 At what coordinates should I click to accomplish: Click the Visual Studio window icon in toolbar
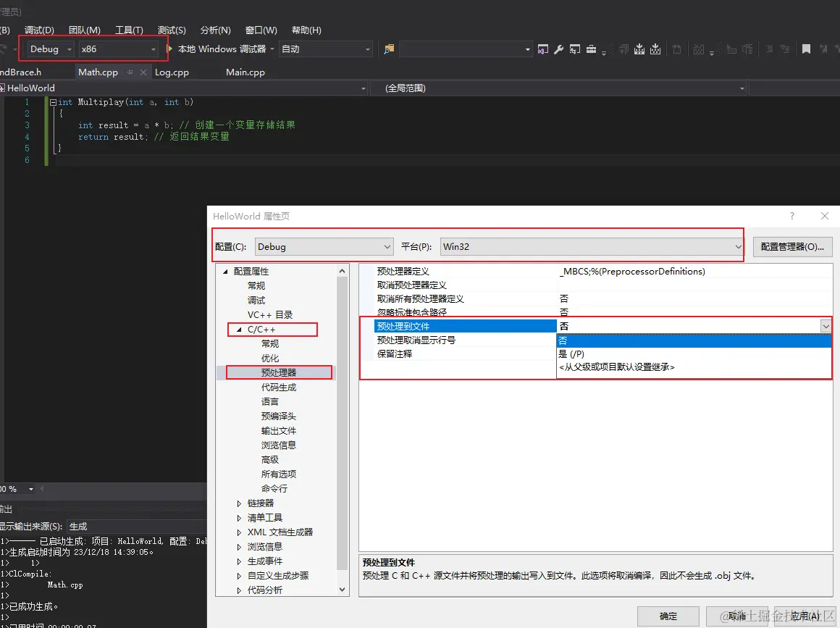(x=542, y=49)
